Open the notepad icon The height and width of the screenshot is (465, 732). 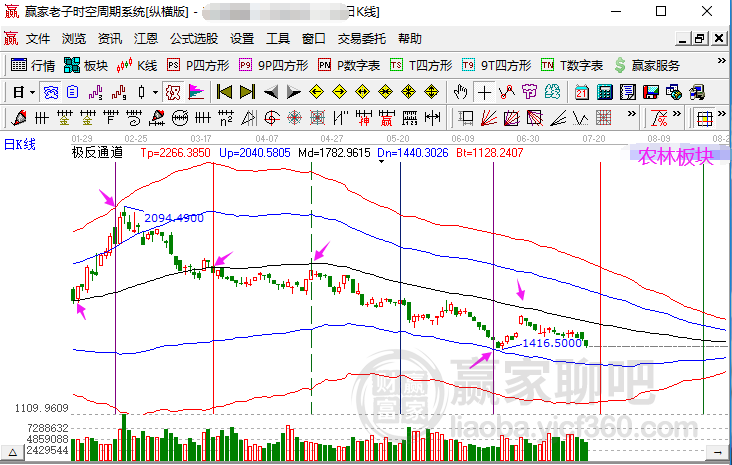coord(627,92)
